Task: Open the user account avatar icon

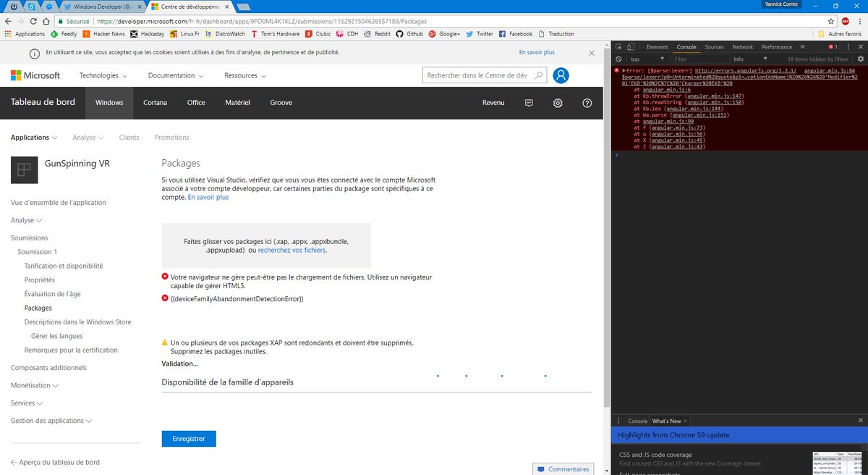Action: 561,75
